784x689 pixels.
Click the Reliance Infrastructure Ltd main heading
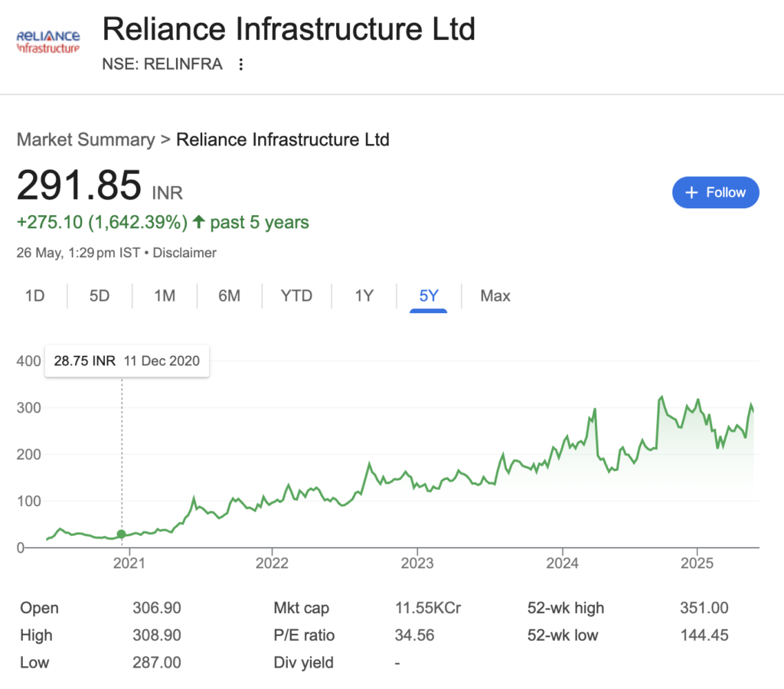(x=289, y=29)
